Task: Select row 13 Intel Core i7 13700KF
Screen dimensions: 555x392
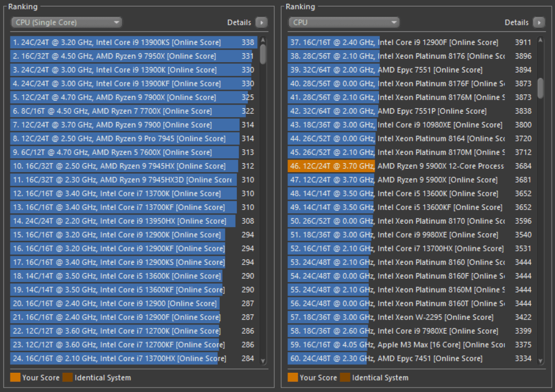Action: pyautogui.click(x=134, y=207)
